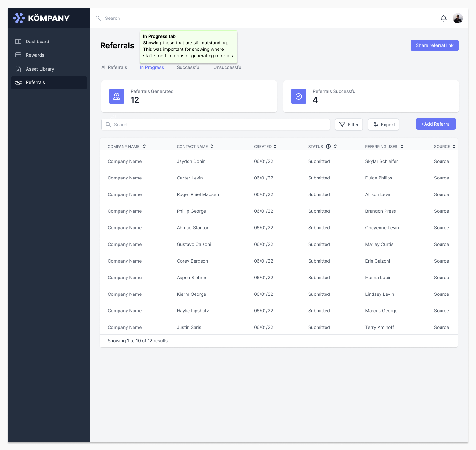Screen dimensions: 476x450
Task: Click the Status column info icon
Action: click(328, 146)
